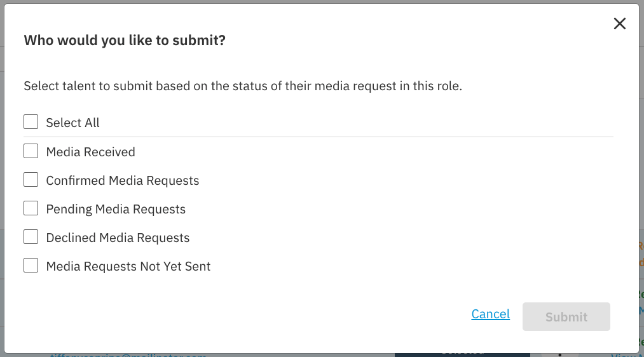Close the submit dialog with the X icon

[x=619, y=24]
